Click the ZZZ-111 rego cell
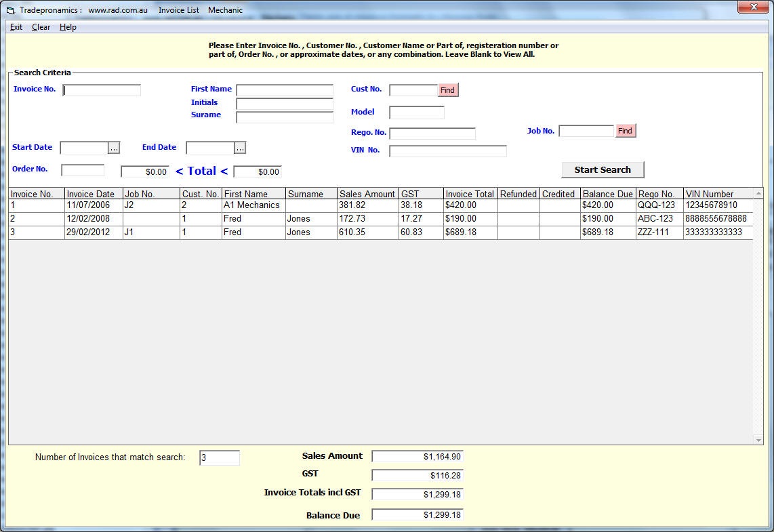774x532 pixels. [x=660, y=232]
